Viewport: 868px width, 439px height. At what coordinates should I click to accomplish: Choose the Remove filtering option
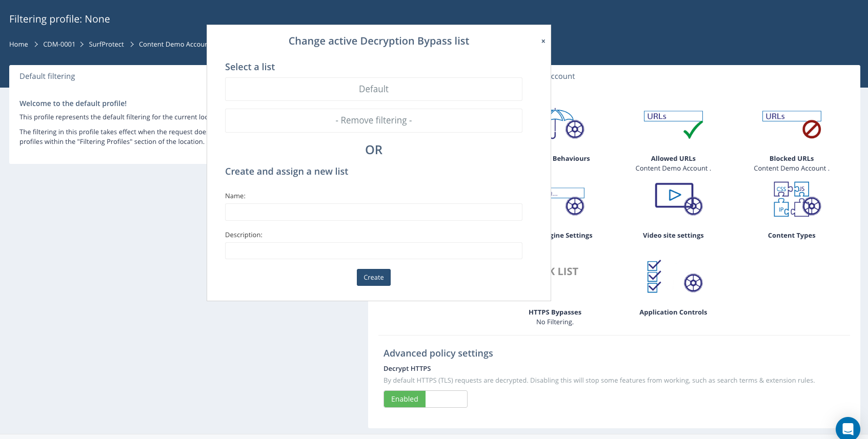pyautogui.click(x=373, y=120)
